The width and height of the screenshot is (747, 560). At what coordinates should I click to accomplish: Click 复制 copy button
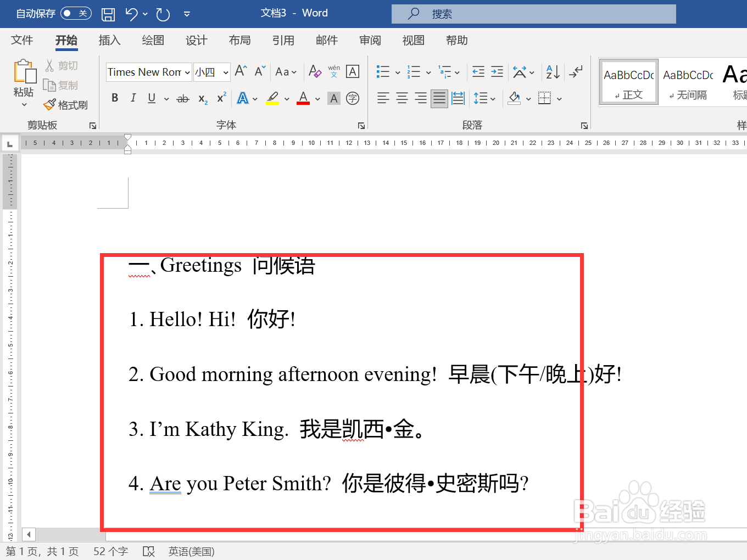coord(61,85)
